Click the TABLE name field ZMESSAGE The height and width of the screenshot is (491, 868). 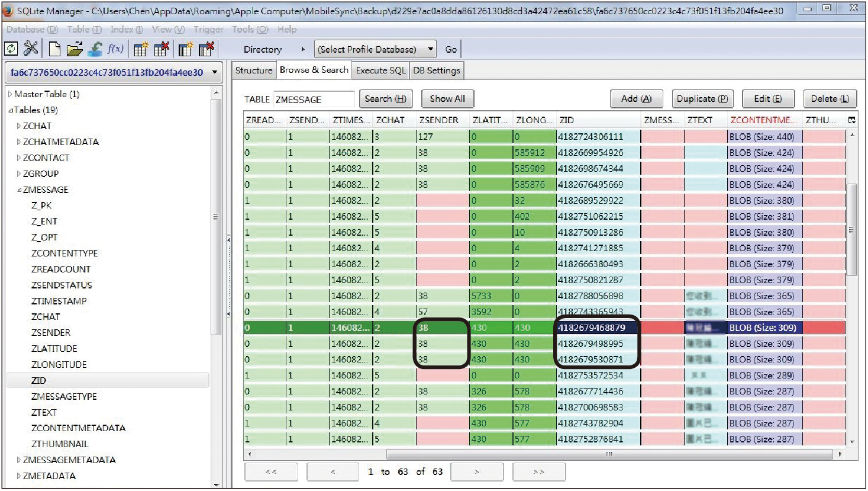[x=314, y=100]
